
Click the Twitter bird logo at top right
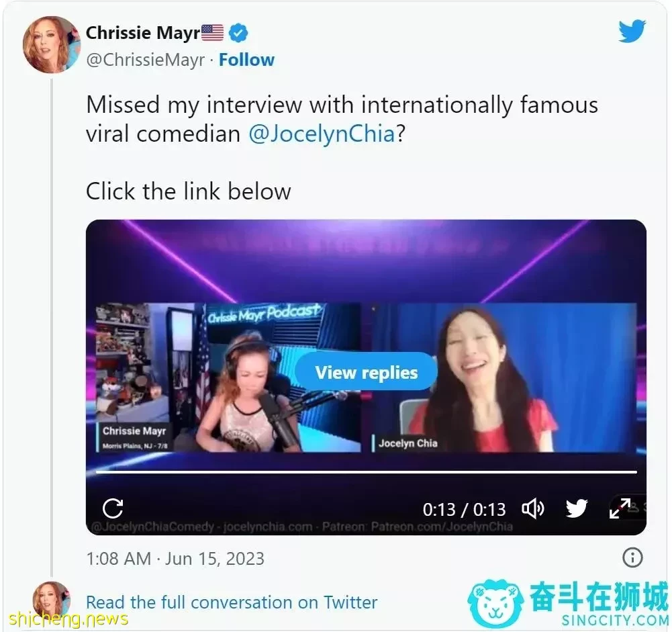coord(632,32)
